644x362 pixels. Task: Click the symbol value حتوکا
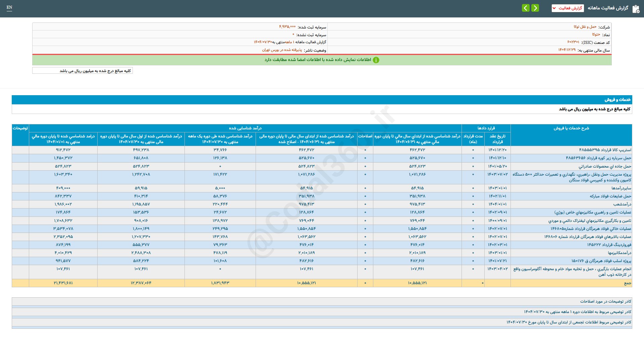(x=596, y=35)
